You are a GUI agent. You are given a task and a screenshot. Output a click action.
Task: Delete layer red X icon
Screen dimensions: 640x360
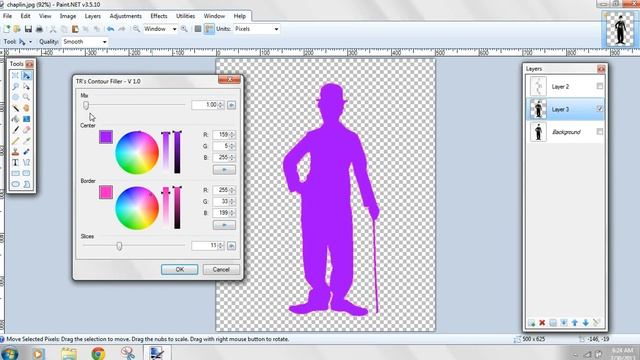click(542, 323)
